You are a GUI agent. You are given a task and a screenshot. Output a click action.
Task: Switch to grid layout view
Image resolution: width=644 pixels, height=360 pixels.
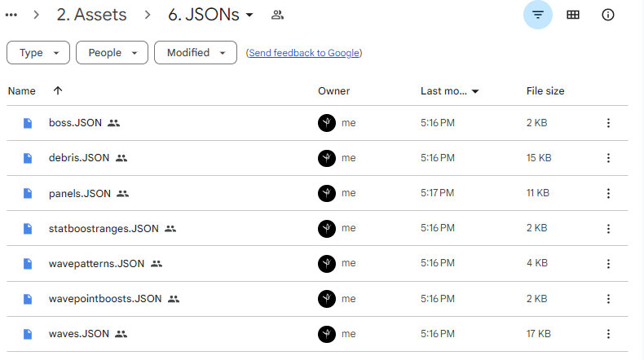point(573,15)
